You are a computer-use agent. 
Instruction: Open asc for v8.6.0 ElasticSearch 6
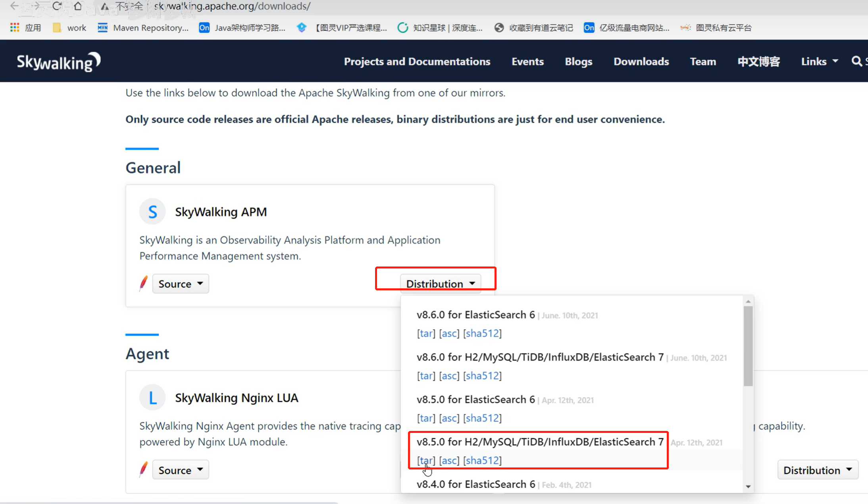coord(449,333)
